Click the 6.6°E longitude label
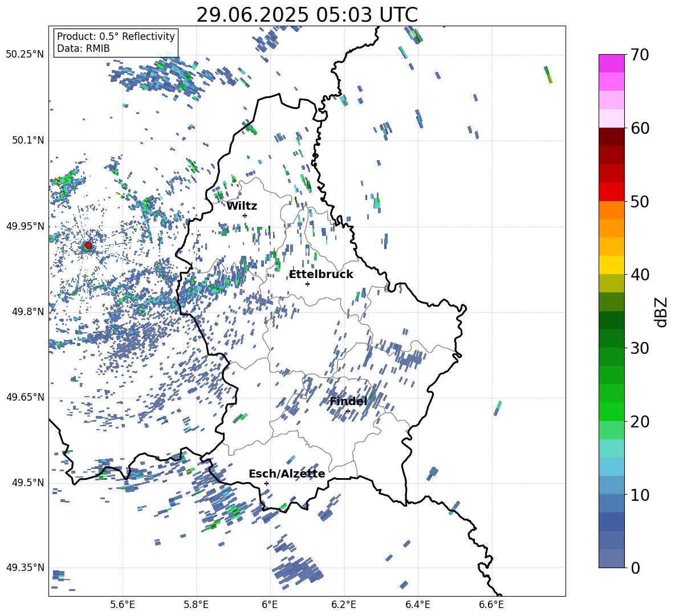The height and width of the screenshot is (616, 675). 491,605
